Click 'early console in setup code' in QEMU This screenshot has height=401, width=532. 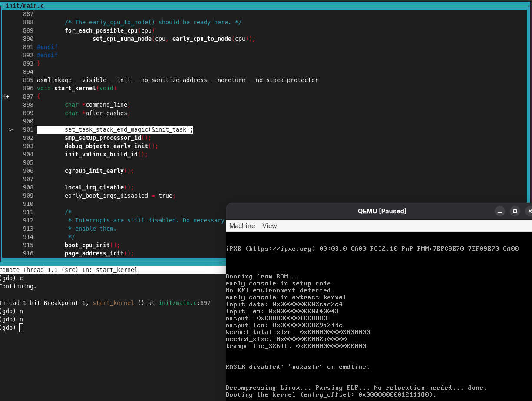pyautogui.click(x=278, y=283)
